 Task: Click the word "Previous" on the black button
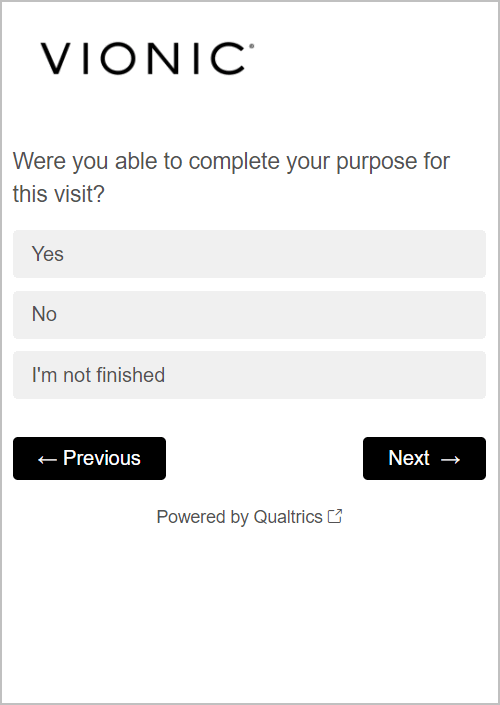pyautogui.click(x=102, y=458)
